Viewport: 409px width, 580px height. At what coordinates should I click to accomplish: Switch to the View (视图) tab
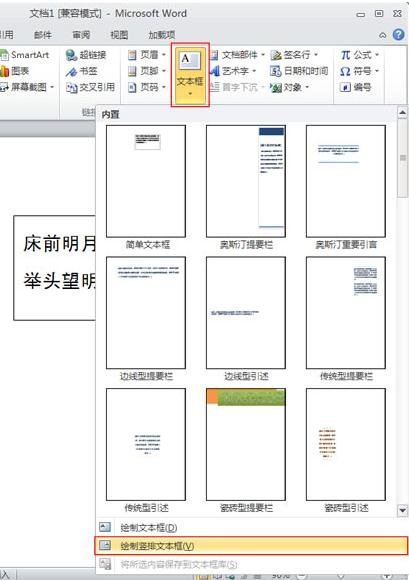click(x=119, y=35)
